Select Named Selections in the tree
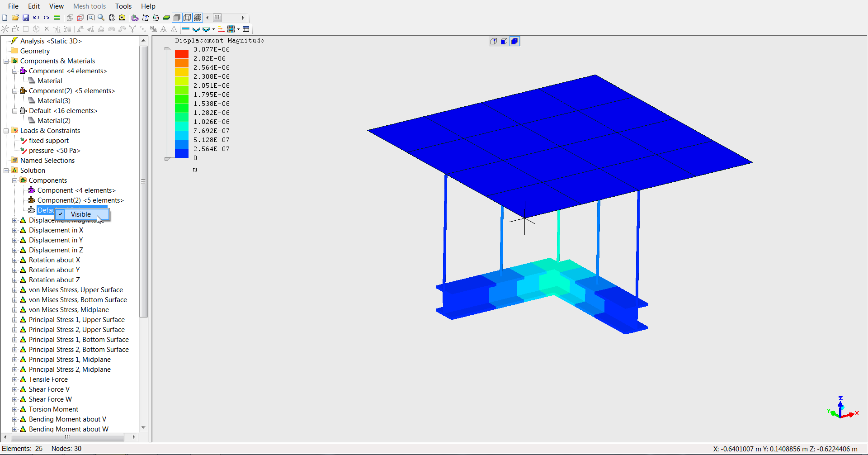This screenshot has height=455, width=868. (47, 161)
